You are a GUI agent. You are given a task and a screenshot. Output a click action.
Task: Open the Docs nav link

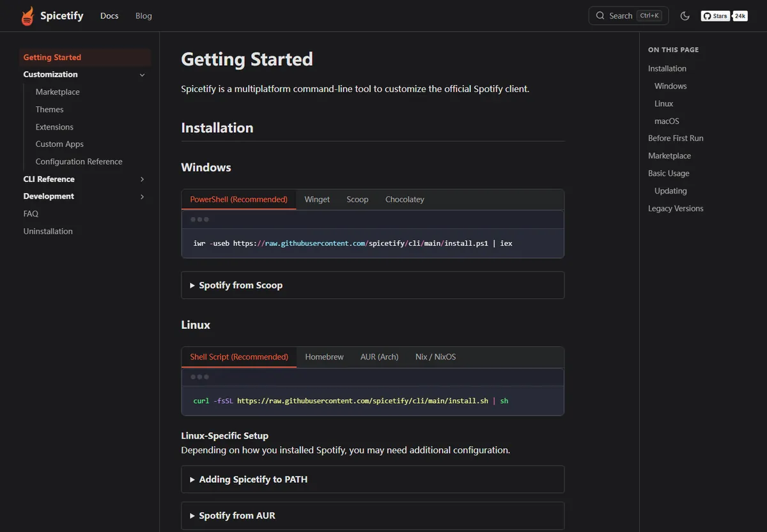point(109,16)
